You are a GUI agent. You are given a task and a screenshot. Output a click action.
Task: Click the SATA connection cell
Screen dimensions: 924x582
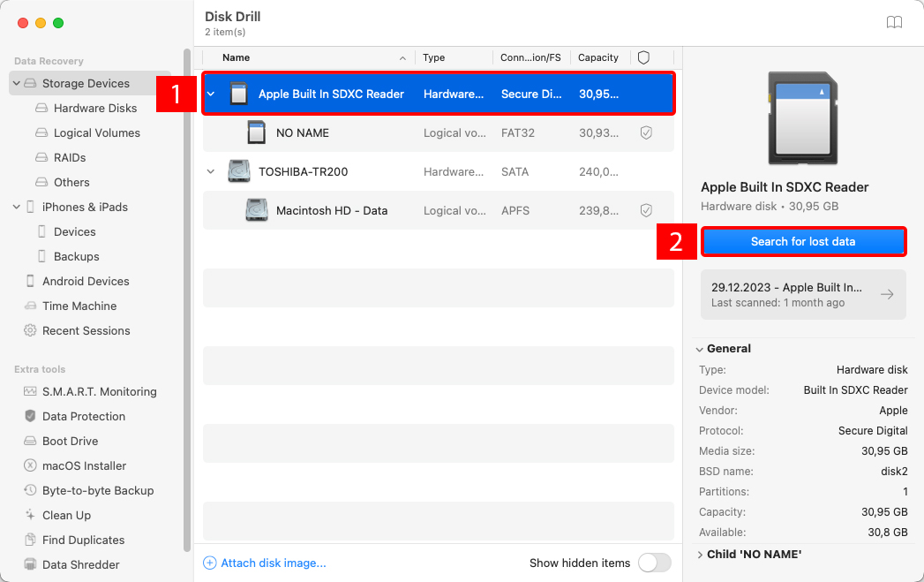coord(515,171)
